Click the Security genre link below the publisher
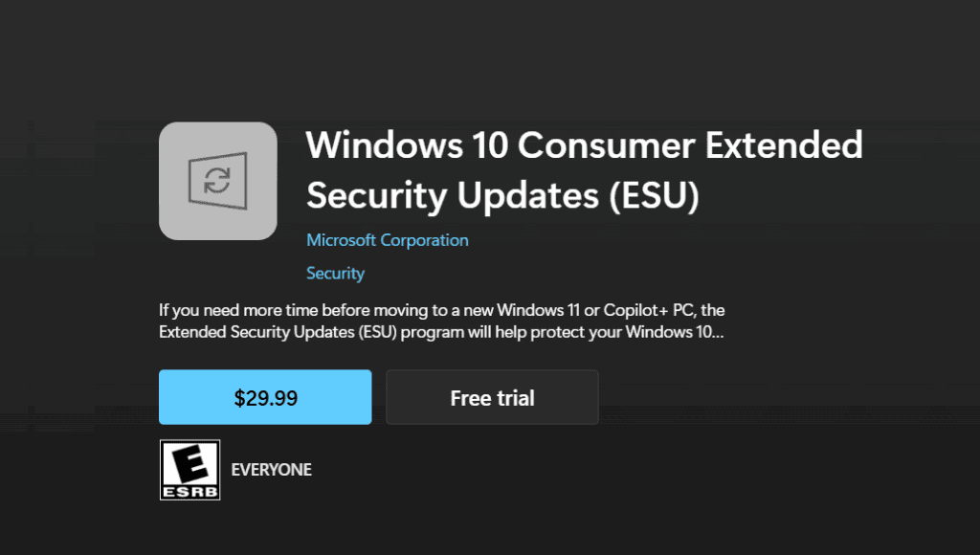 coord(335,273)
